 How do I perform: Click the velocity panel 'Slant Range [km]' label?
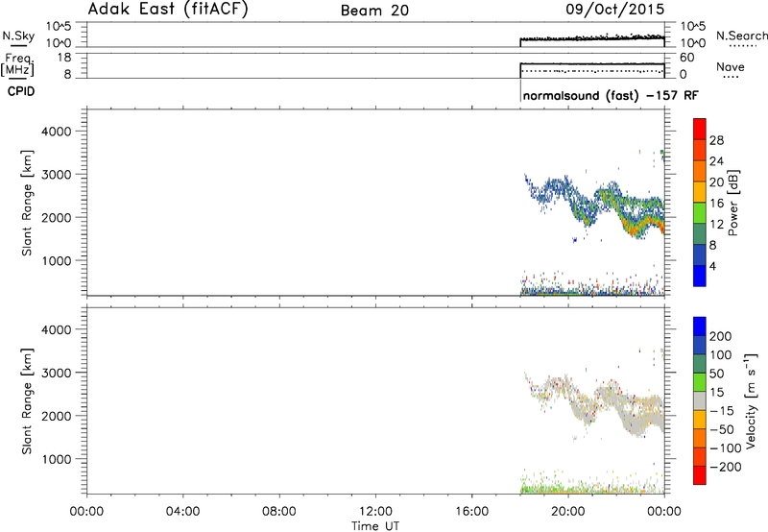coord(27,400)
